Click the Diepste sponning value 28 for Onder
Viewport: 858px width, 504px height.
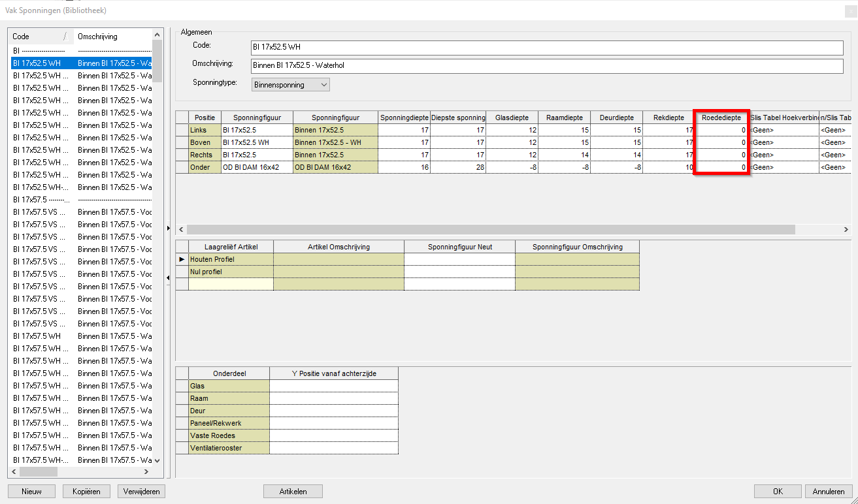pos(459,167)
